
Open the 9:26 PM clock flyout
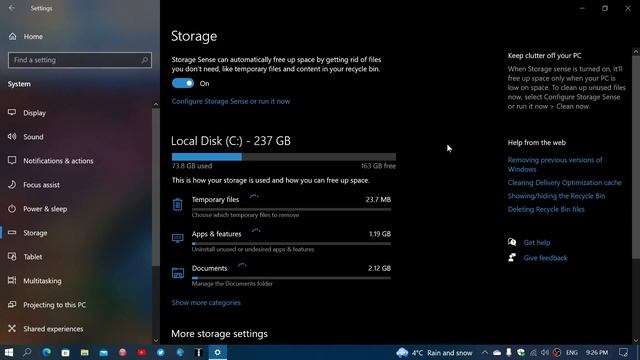point(597,352)
